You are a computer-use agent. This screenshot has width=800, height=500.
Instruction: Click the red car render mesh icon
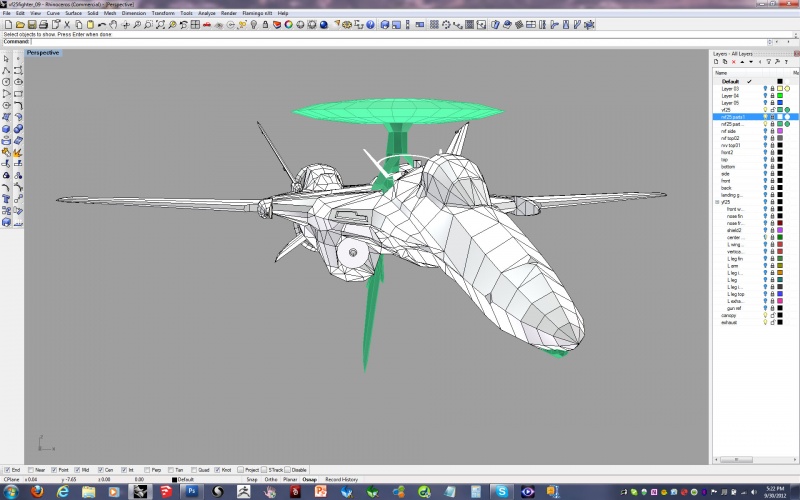(x=207, y=24)
